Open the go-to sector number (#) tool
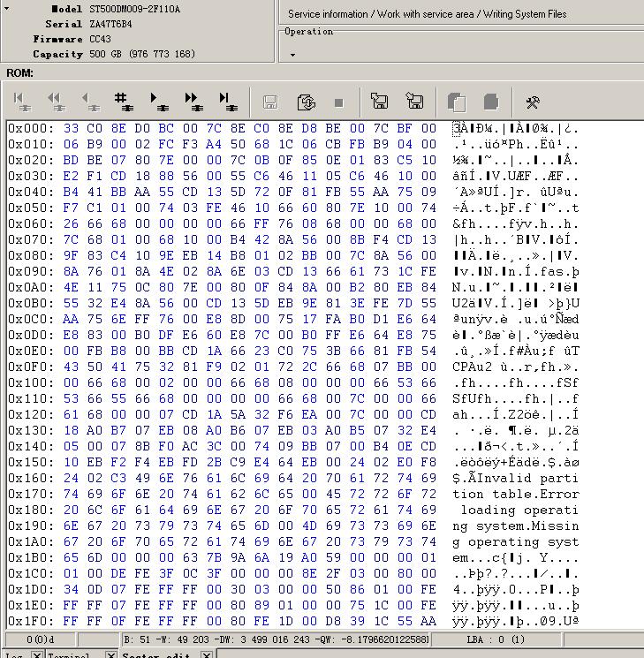This screenshot has width=644, height=658. pyautogui.click(x=124, y=102)
